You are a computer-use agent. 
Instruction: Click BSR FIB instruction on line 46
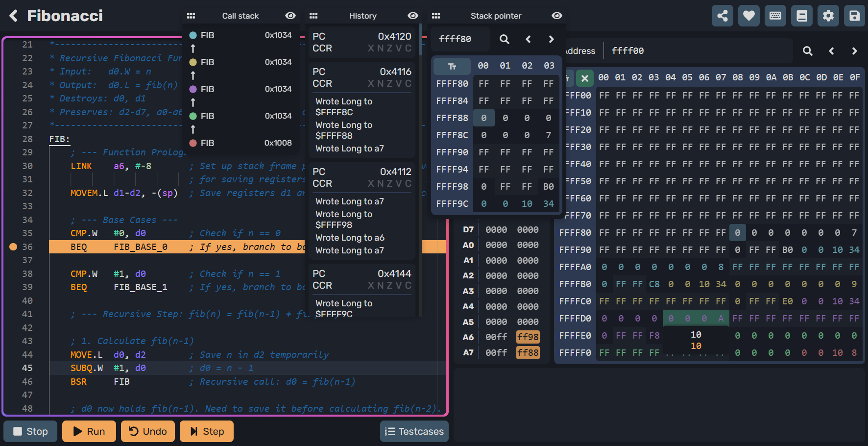(x=100, y=382)
